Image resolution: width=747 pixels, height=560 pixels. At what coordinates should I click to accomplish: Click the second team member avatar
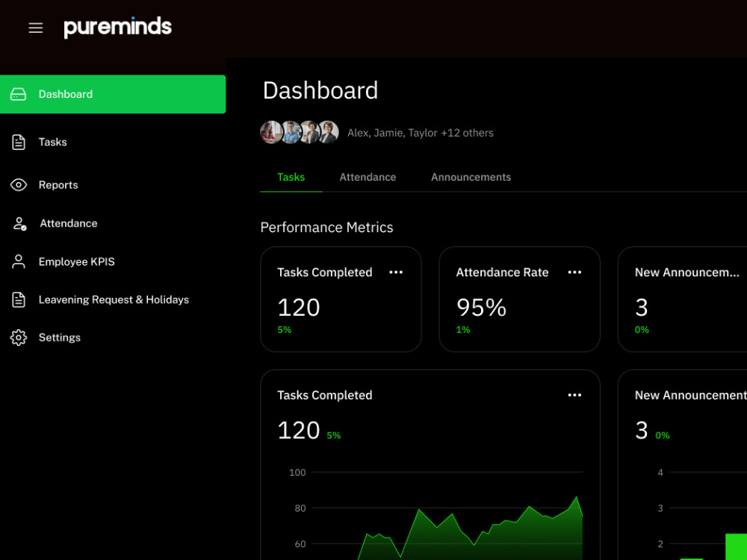[290, 132]
